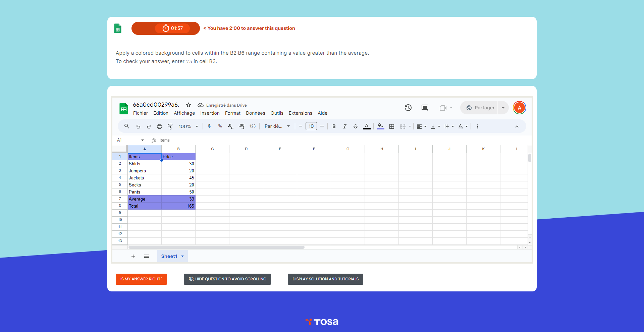Screen dimensions: 644x332
Task: Open the fill color picker
Action: 380,126
